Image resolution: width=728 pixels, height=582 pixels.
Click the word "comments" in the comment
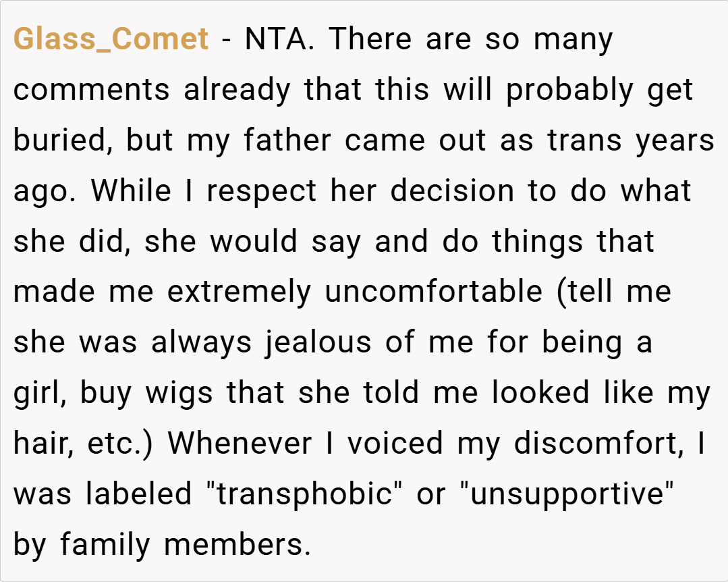[91, 90]
